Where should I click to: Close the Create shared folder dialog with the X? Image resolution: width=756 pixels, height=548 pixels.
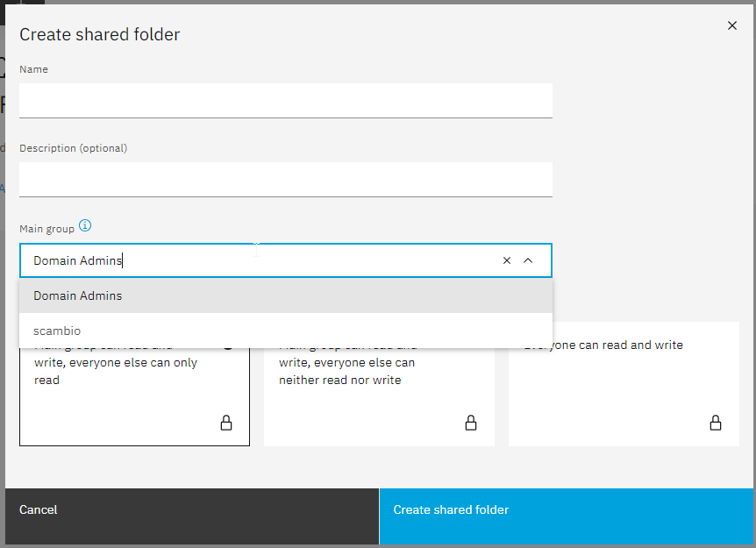732,25
